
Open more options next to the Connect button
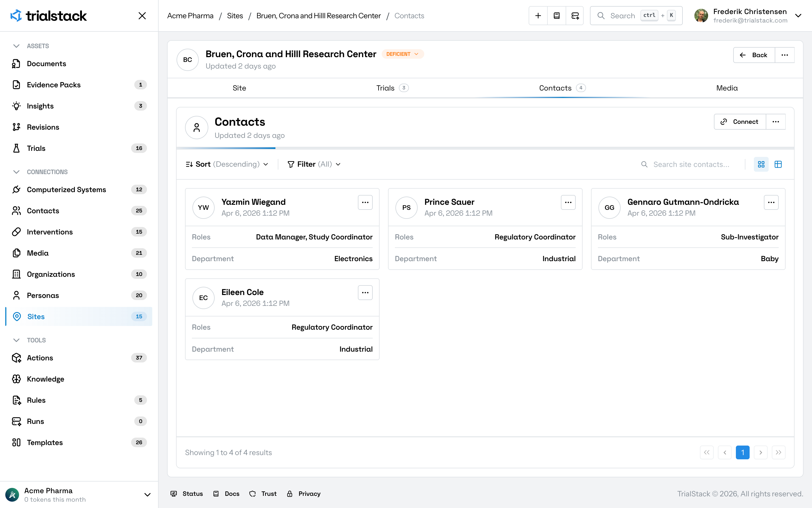776,122
